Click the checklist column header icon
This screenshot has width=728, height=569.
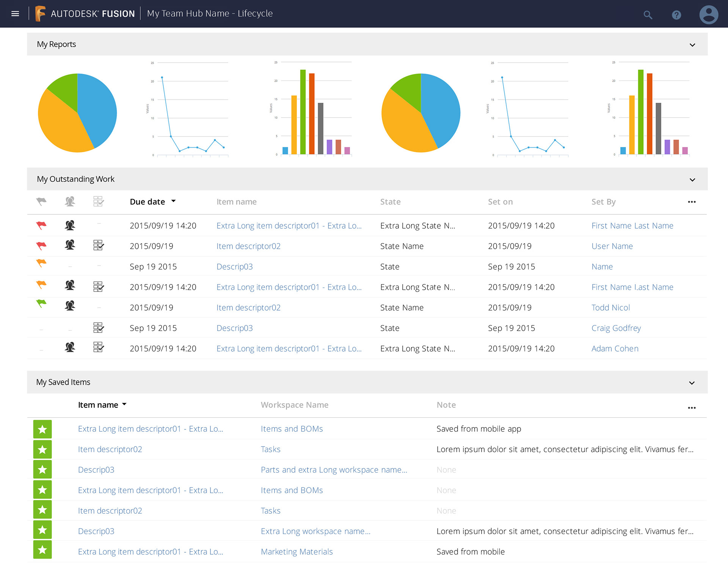99,201
